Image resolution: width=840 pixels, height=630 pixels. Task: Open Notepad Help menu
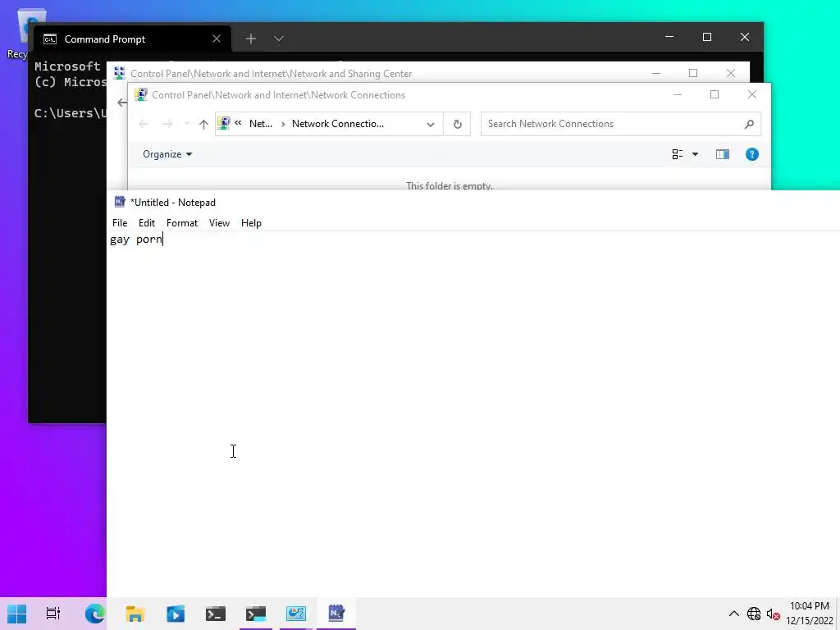click(251, 223)
